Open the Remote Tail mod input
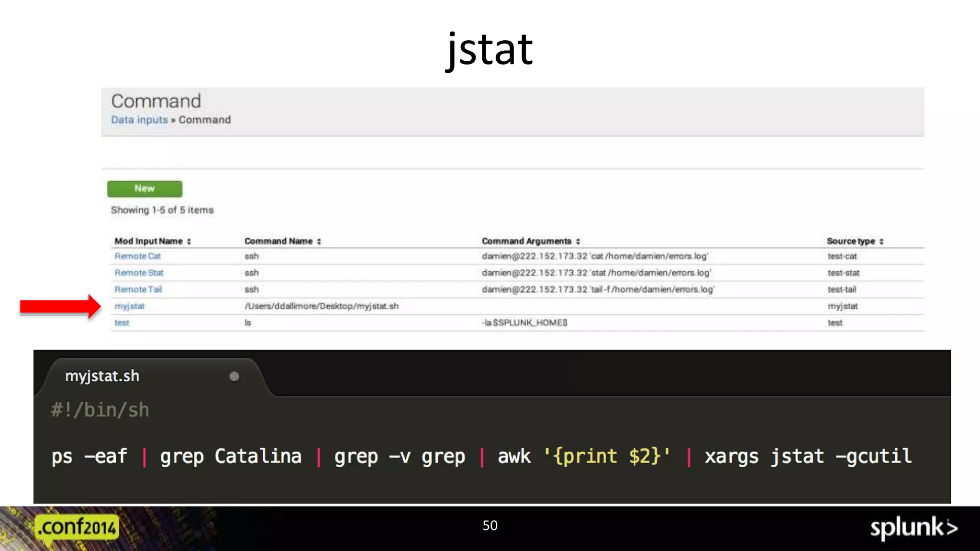 click(138, 289)
